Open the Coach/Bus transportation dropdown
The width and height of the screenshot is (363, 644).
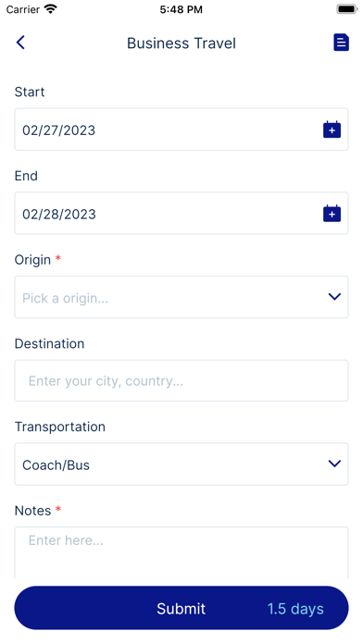[181, 464]
